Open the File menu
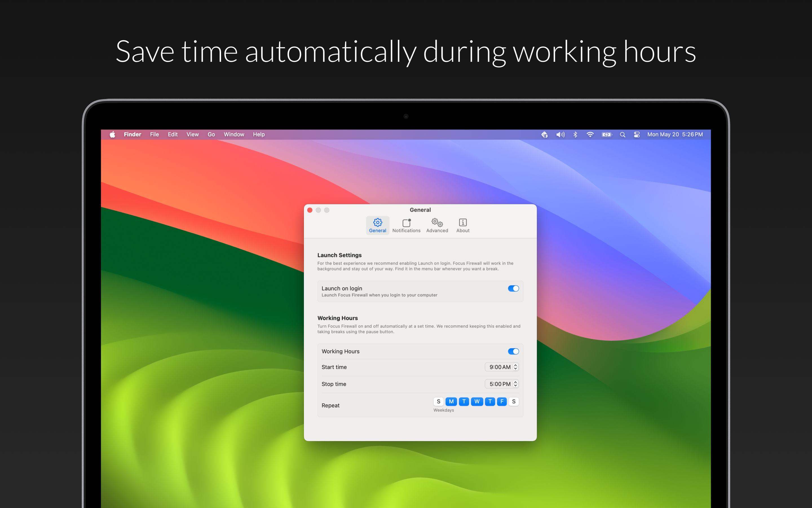This screenshot has height=508, width=812. tap(154, 134)
